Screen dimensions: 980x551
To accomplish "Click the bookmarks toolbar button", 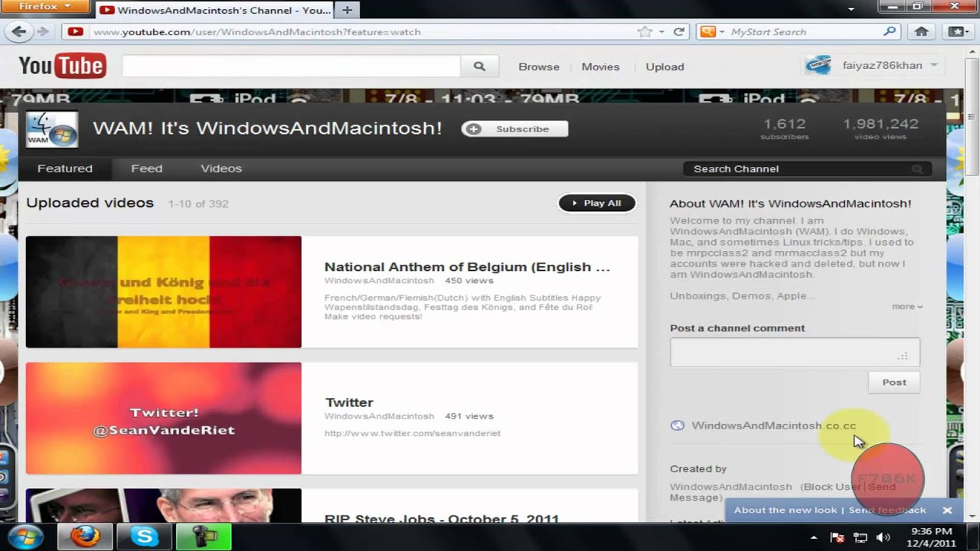I will 957,31.
